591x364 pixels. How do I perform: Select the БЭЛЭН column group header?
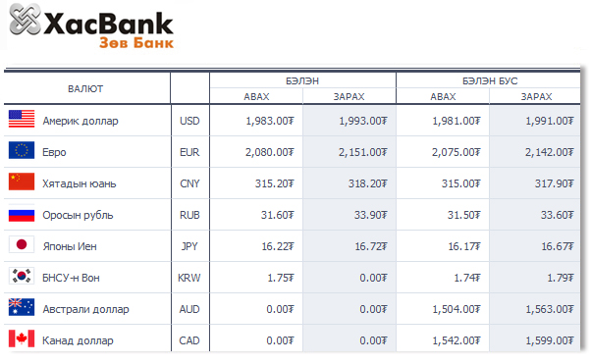click(x=302, y=81)
